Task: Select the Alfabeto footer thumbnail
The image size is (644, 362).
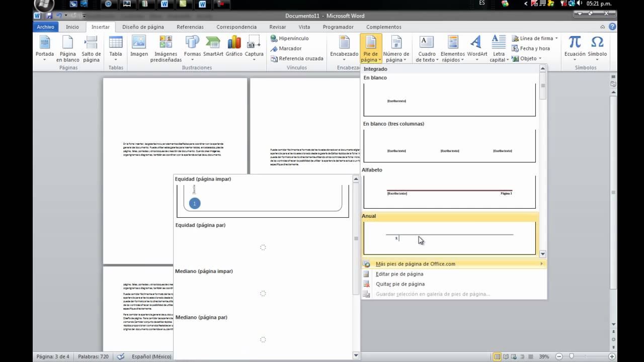Action: tap(449, 192)
